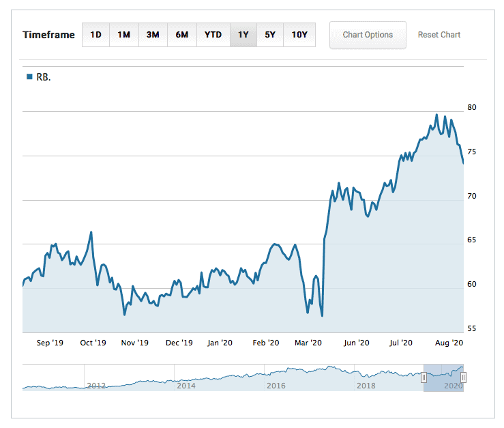The image size is (504, 428).
Task: Open the Chart Options menu
Action: tap(368, 35)
